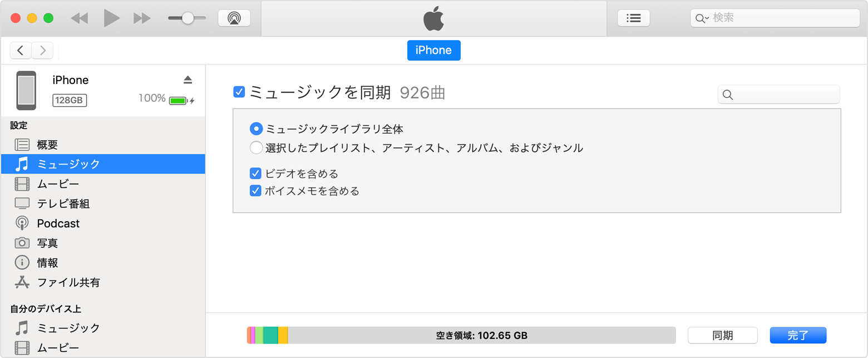Image resolution: width=868 pixels, height=358 pixels.
Task: Click the 同期 sync button
Action: point(723,335)
